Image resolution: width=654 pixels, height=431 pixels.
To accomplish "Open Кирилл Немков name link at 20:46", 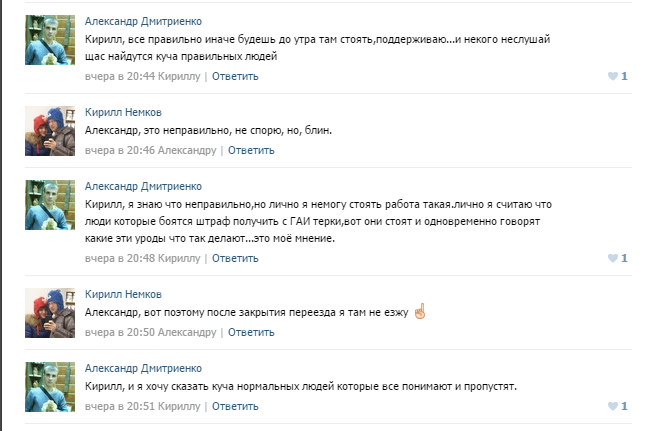I will 123,112.
